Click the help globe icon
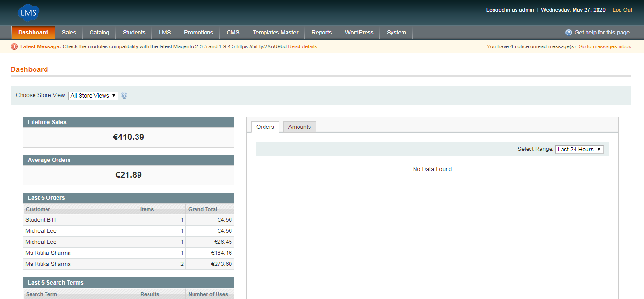This screenshot has height=299, width=644. click(x=569, y=33)
